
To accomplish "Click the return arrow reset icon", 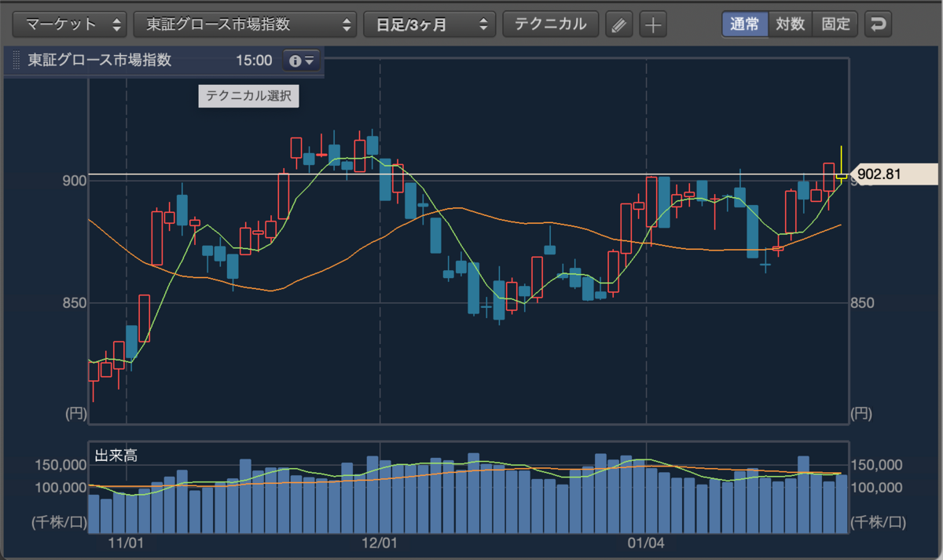I will click(878, 24).
